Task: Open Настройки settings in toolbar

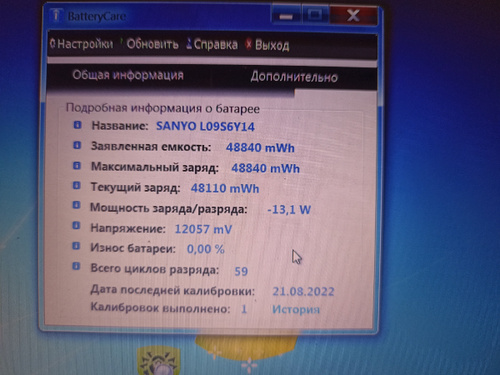Action: click(x=81, y=44)
